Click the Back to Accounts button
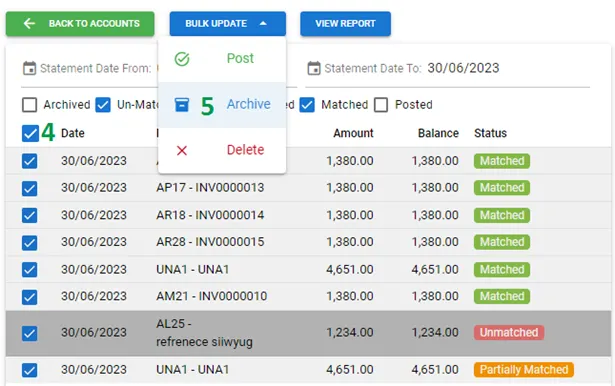615x386 pixels. pos(80,24)
